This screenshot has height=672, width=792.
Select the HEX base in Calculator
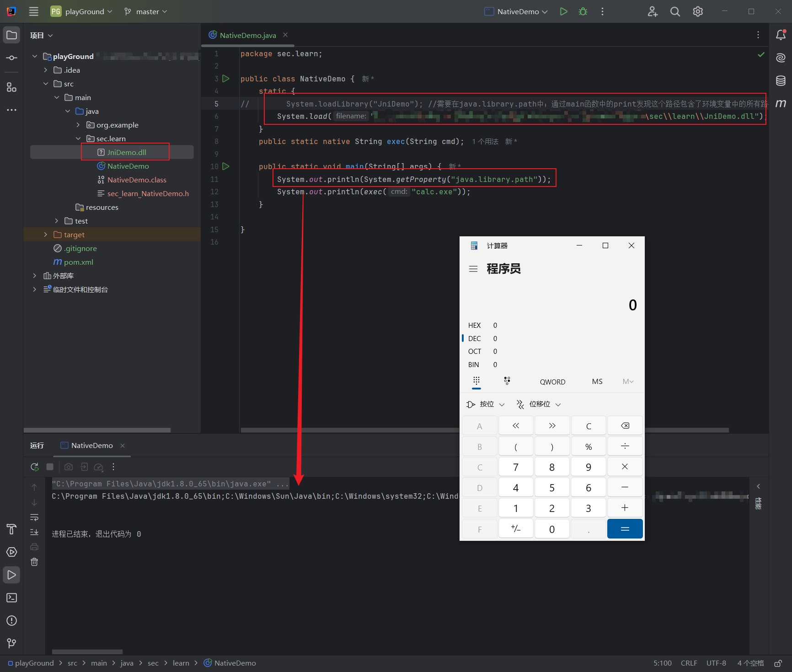(474, 325)
